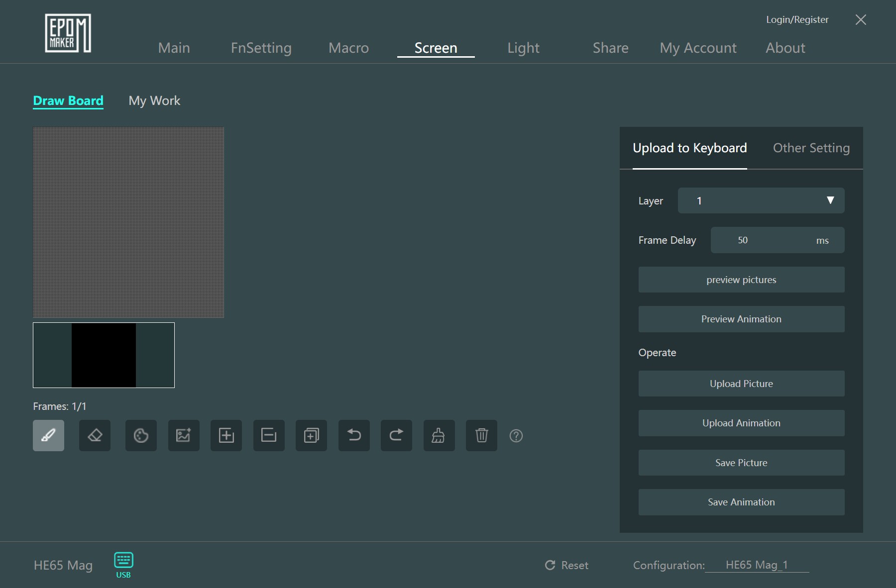Image resolution: width=896 pixels, height=588 pixels.
Task: Open the My Account tab
Action: point(698,48)
